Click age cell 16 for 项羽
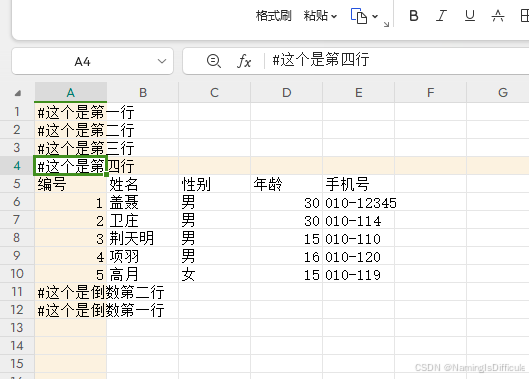The image size is (529, 379). pos(286,256)
